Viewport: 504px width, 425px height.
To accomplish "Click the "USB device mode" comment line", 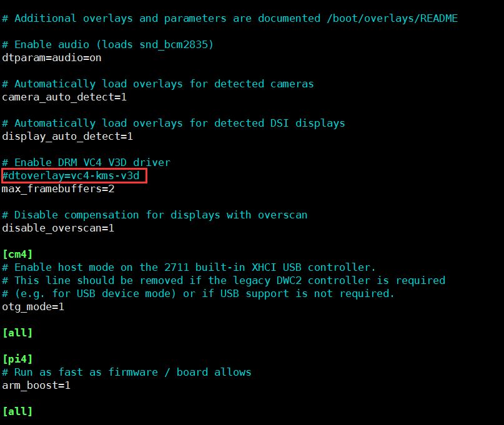I will [198, 293].
